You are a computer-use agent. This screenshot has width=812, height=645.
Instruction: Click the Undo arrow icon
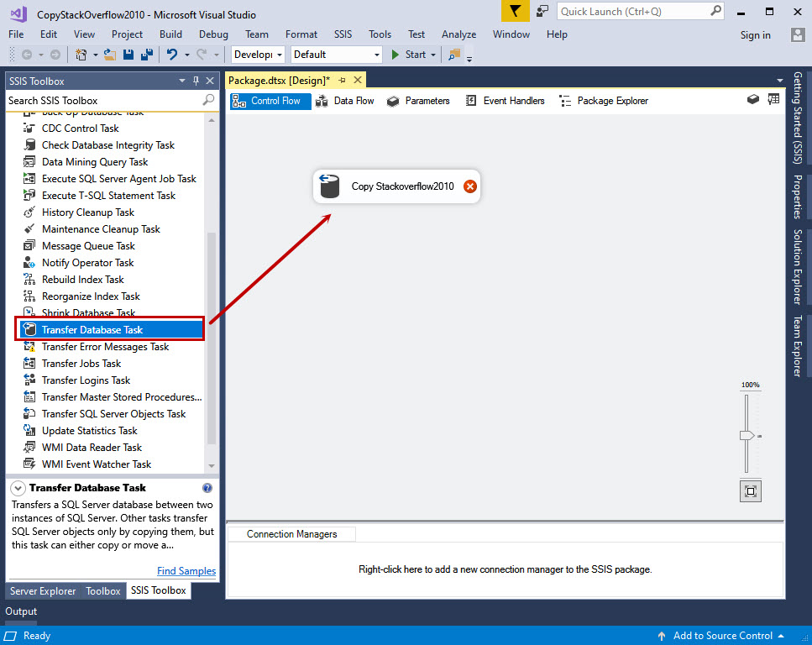pos(171,53)
